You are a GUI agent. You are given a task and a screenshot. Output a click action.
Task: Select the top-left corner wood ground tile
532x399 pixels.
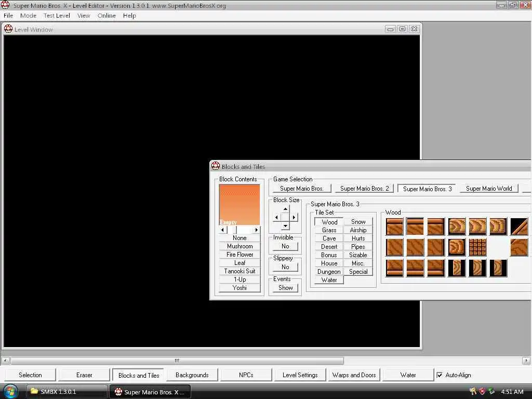tap(395, 227)
